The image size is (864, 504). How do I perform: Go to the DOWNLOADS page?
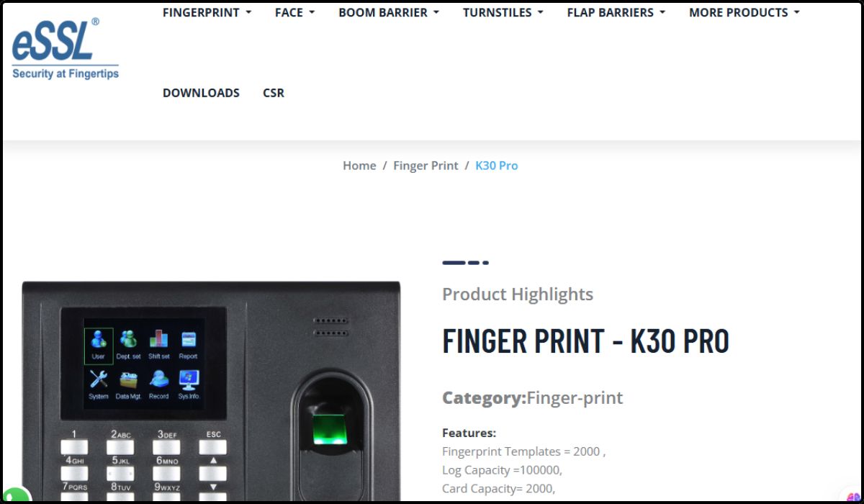[201, 93]
